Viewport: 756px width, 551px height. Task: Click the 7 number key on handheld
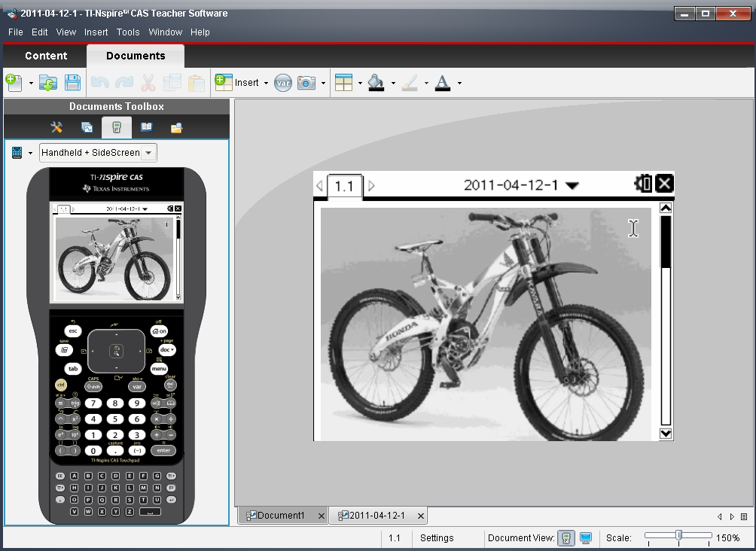(x=93, y=403)
